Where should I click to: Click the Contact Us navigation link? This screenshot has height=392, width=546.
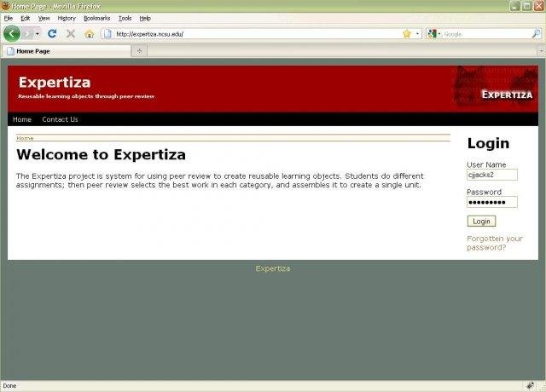coord(60,119)
